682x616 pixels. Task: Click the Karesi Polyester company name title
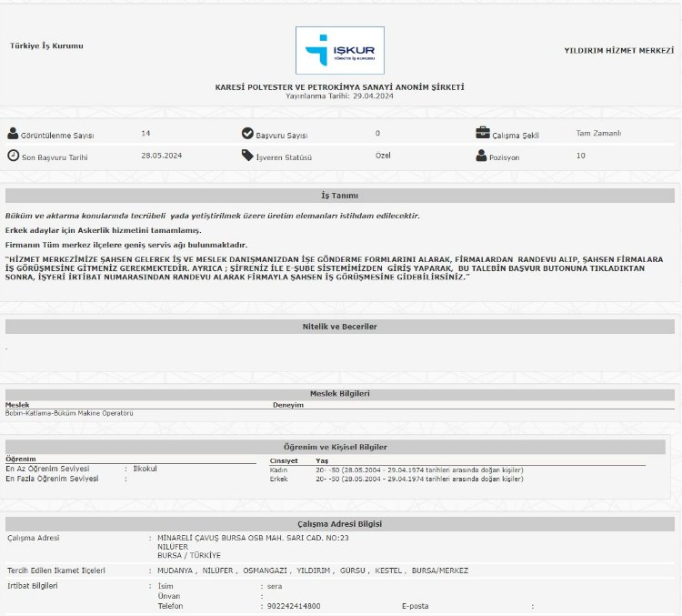pyautogui.click(x=340, y=86)
